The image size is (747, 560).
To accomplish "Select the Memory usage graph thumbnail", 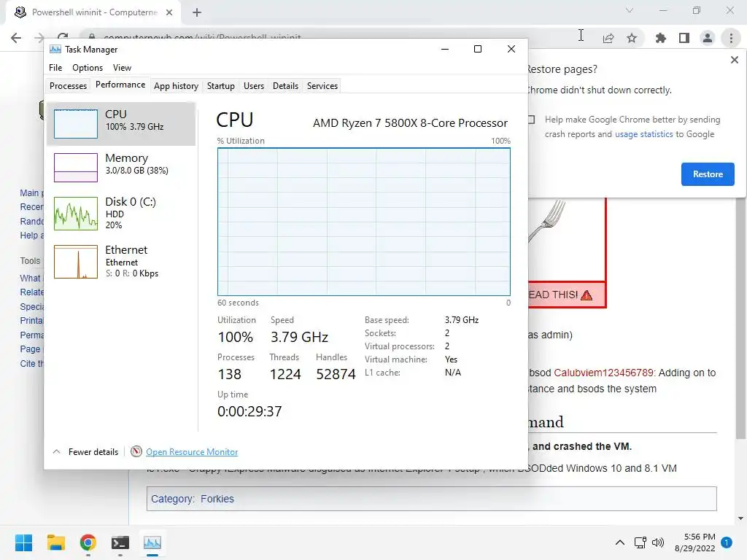I will pos(76,167).
